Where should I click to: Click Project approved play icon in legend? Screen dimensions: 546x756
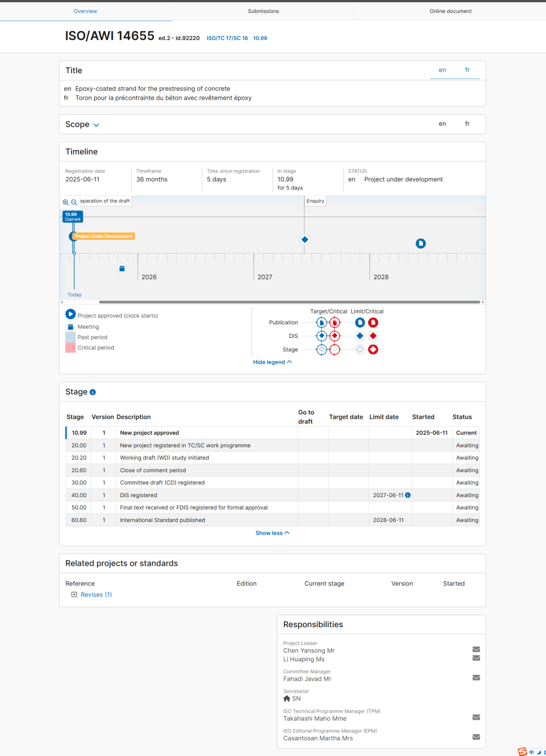coord(70,314)
